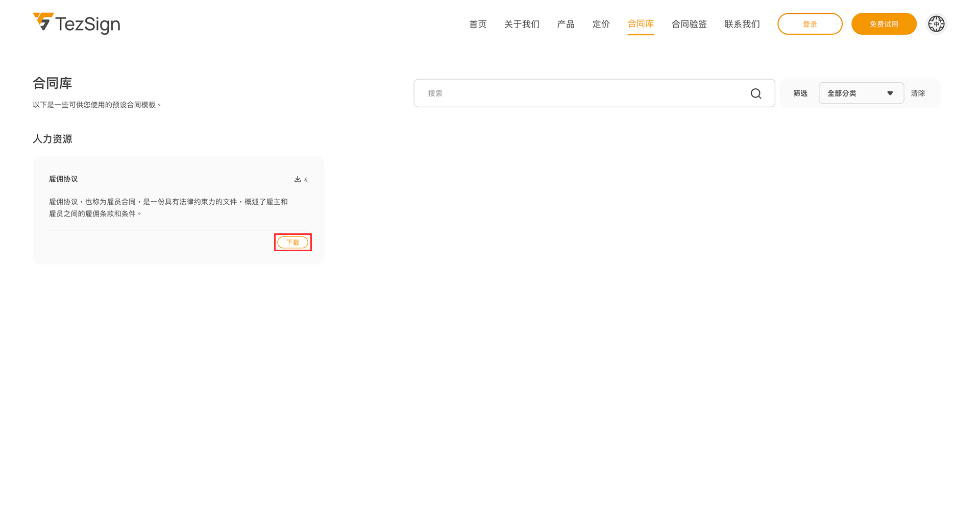Focus the 搜索 input field
The image size is (980, 528).
pos(582,93)
